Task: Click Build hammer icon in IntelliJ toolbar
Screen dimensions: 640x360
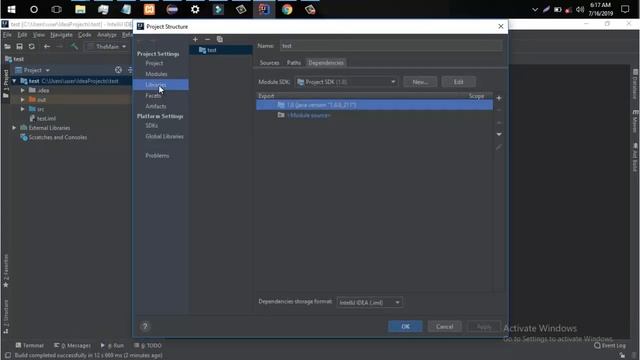Action: point(74,47)
